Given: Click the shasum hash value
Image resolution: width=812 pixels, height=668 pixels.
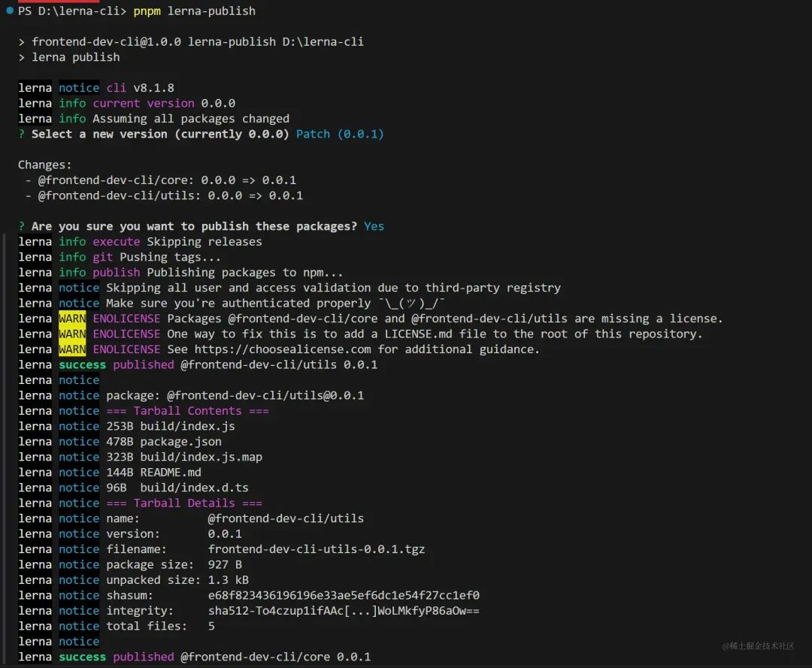Looking at the screenshot, I should 344,596.
